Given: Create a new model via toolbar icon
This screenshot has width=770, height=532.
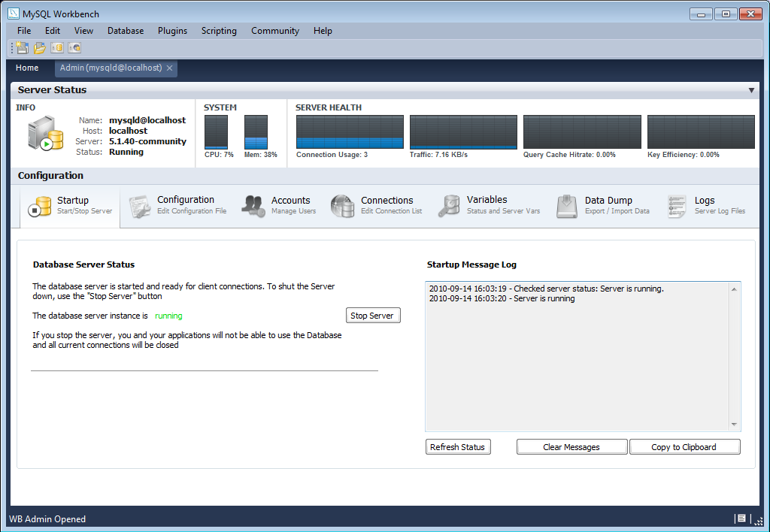Looking at the screenshot, I should [x=20, y=47].
